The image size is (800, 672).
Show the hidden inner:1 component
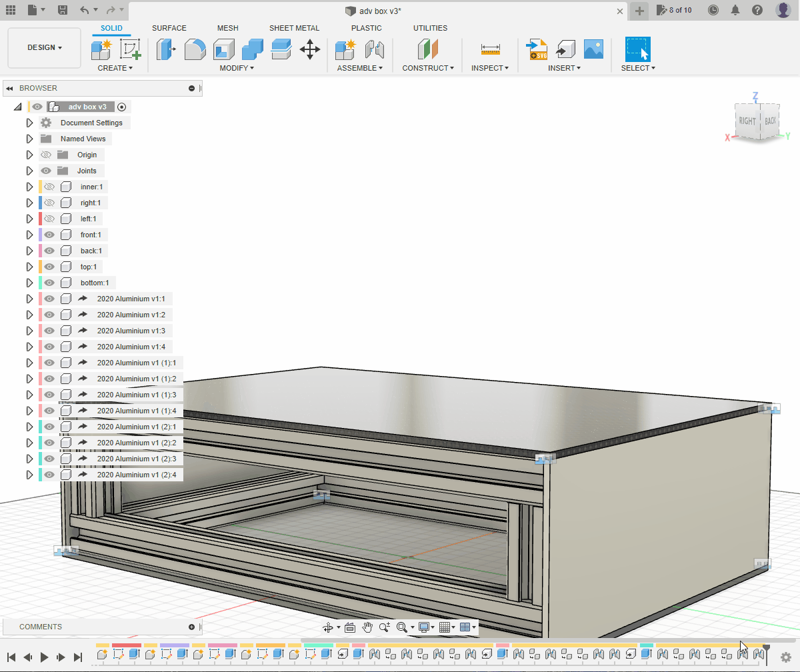coord(49,187)
